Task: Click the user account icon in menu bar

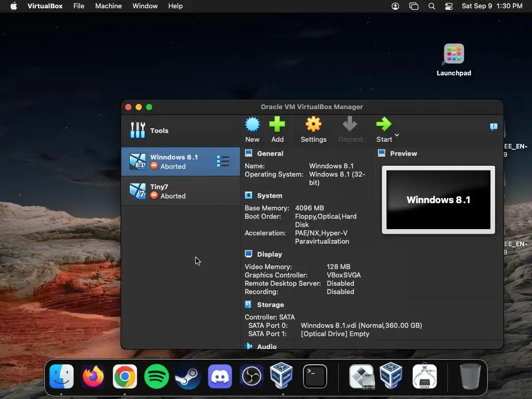Action: pyautogui.click(x=395, y=6)
